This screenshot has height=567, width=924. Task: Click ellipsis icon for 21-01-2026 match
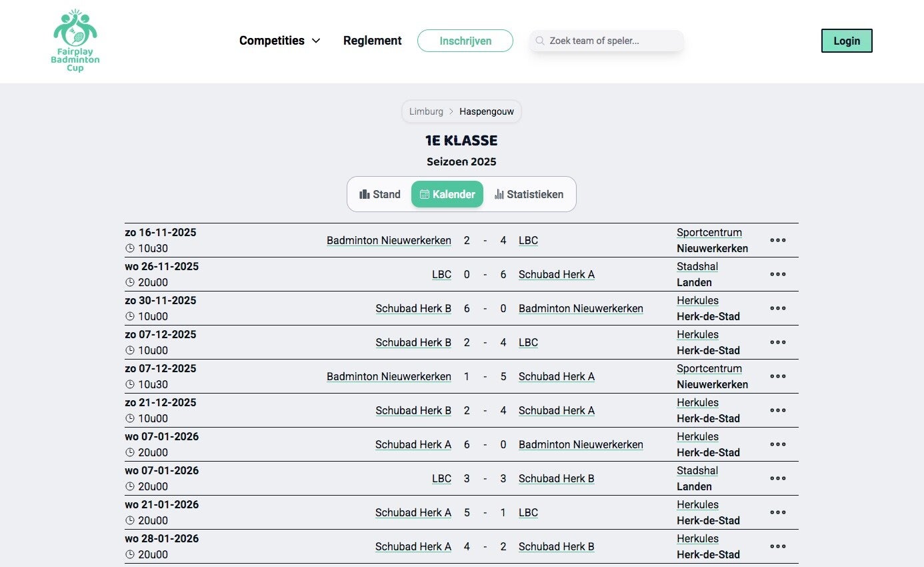[777, 512]
